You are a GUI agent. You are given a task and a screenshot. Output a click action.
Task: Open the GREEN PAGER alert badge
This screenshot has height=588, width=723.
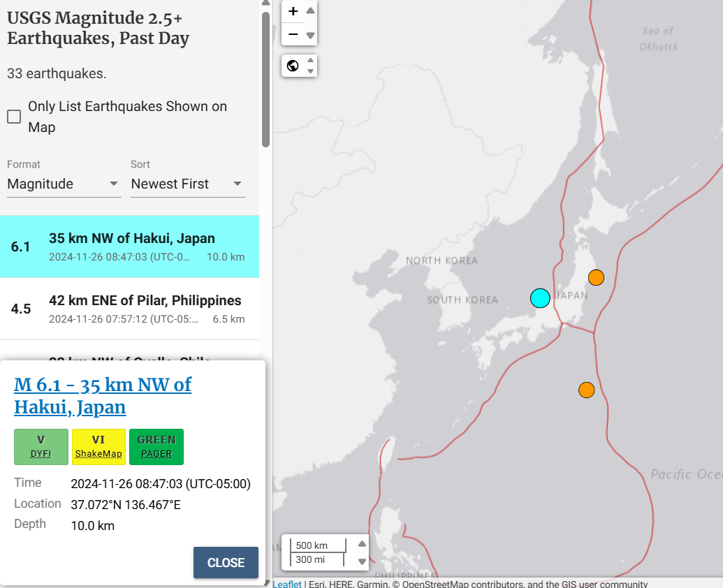coord(156,446)
